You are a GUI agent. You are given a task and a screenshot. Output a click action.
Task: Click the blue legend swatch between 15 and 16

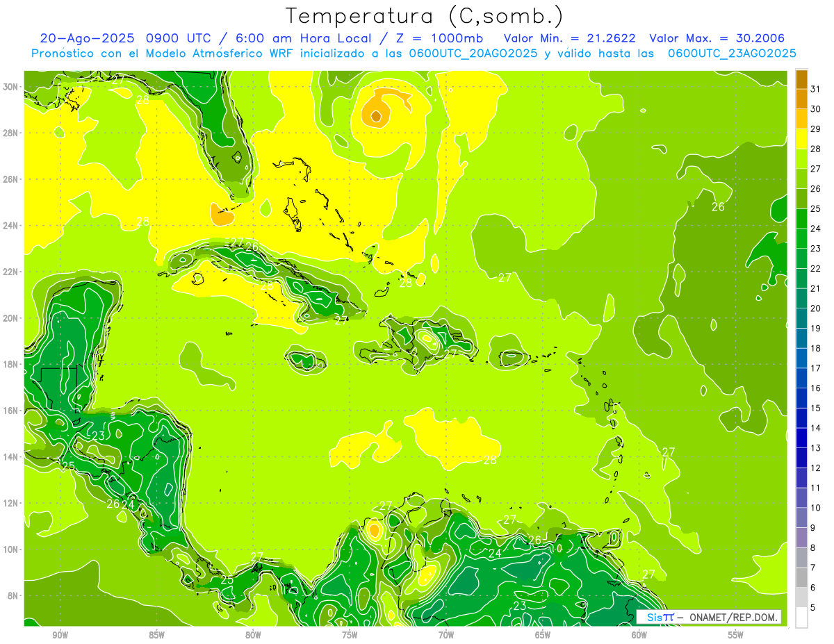[x=801, y=398]
